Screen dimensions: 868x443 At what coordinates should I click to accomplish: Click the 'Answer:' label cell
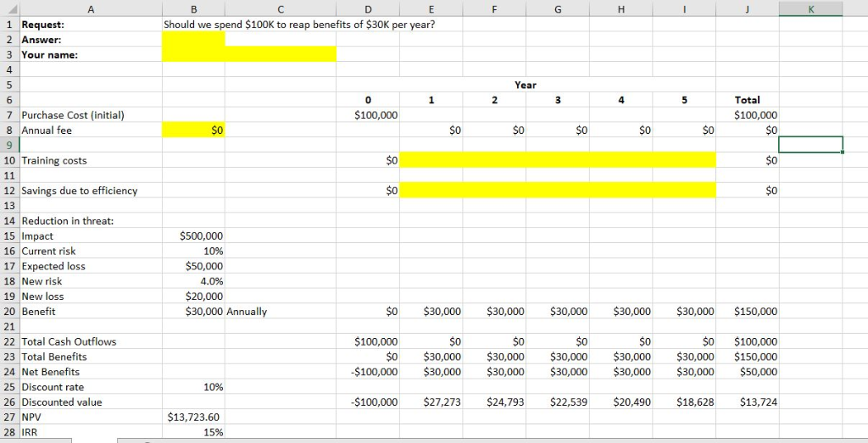pyautogui.click(x=91, y=39)
